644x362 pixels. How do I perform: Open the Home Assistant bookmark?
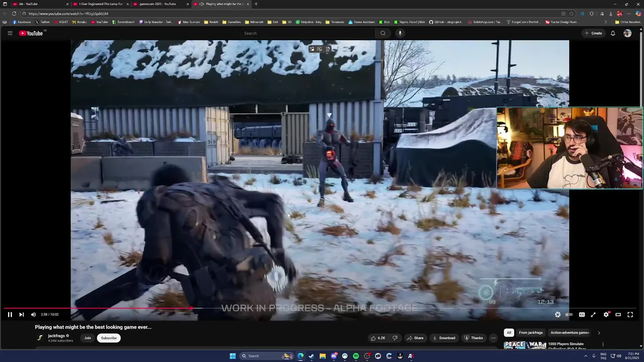click(x=361, y=22)
